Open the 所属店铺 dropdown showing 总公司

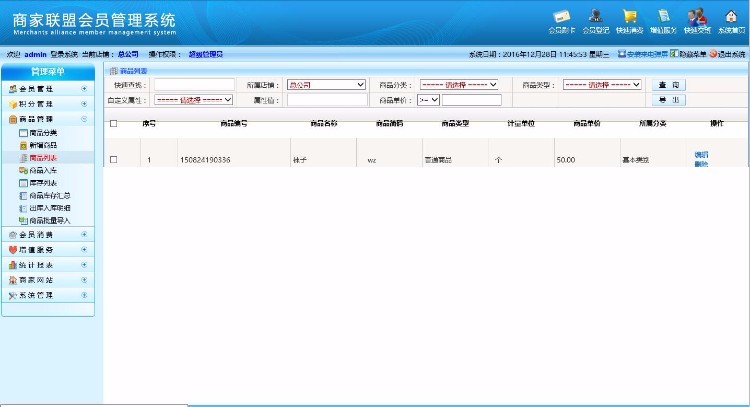coord(326,85)
